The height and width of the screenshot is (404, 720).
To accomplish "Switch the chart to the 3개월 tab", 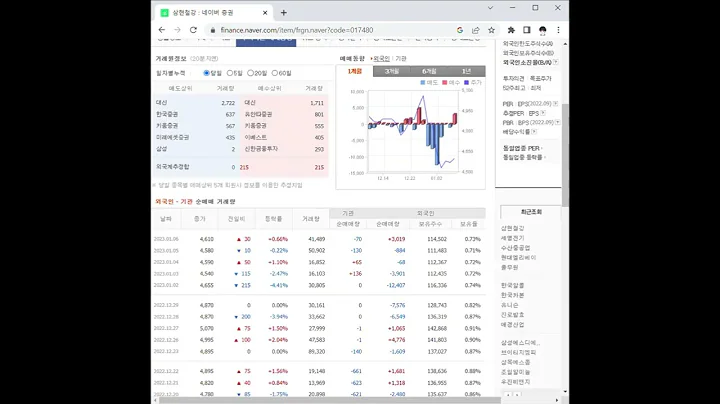I will [x=392, y=71].
